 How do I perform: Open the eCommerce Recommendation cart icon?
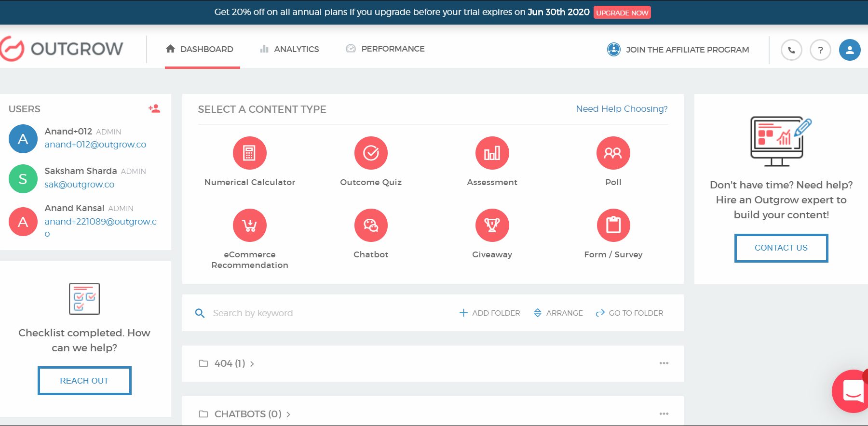[x=249, y=225]
